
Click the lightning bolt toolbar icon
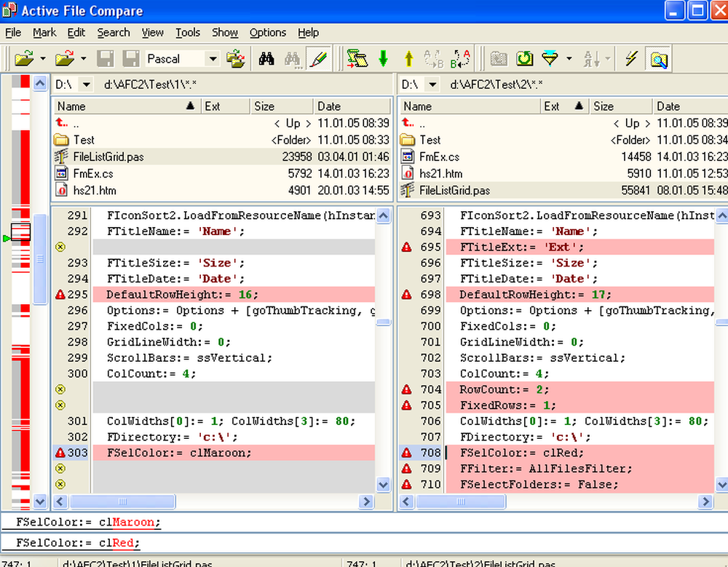pyautogui.click(x=631, y=59)
